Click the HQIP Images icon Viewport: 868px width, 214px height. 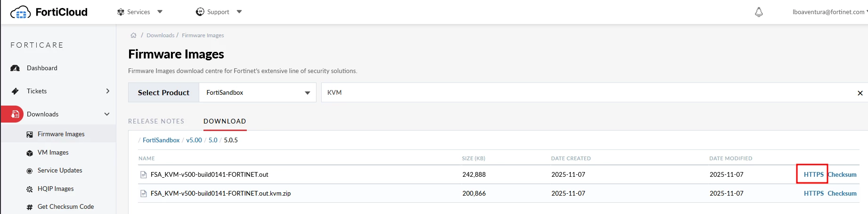(30, 189)
